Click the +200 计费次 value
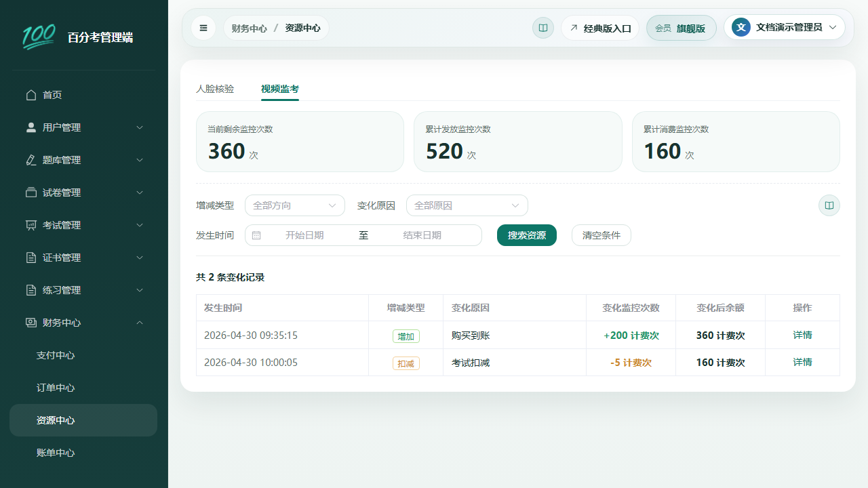 tap(631, 335)
